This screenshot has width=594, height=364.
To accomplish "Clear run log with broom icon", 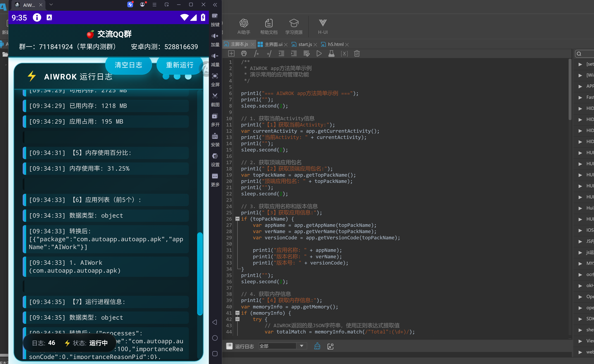I will 317,346.
